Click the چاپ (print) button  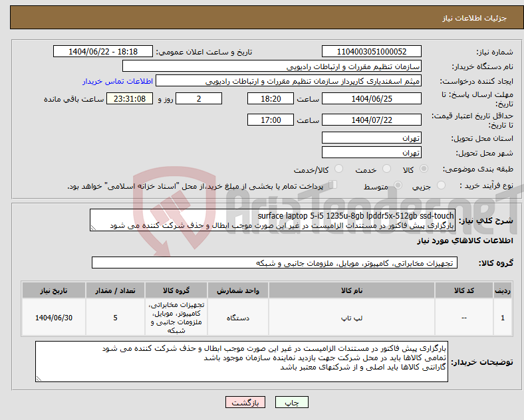[291, 402]
